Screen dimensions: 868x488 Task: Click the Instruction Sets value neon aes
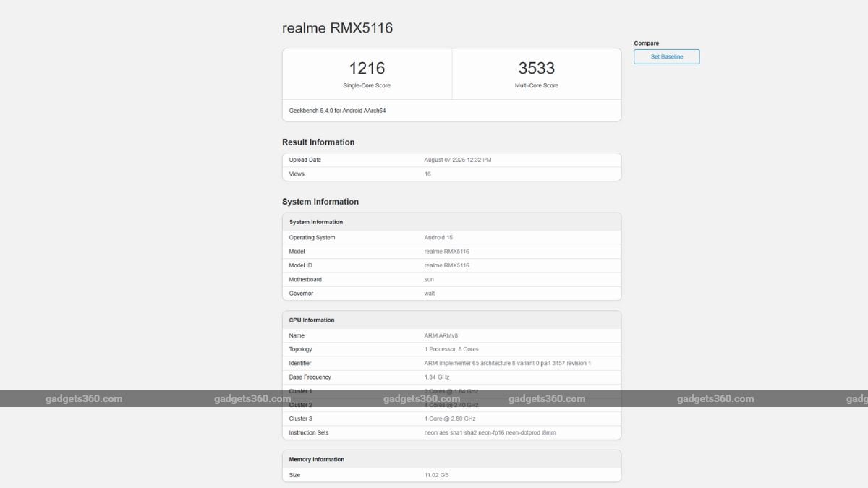click(x=490, y=432)
